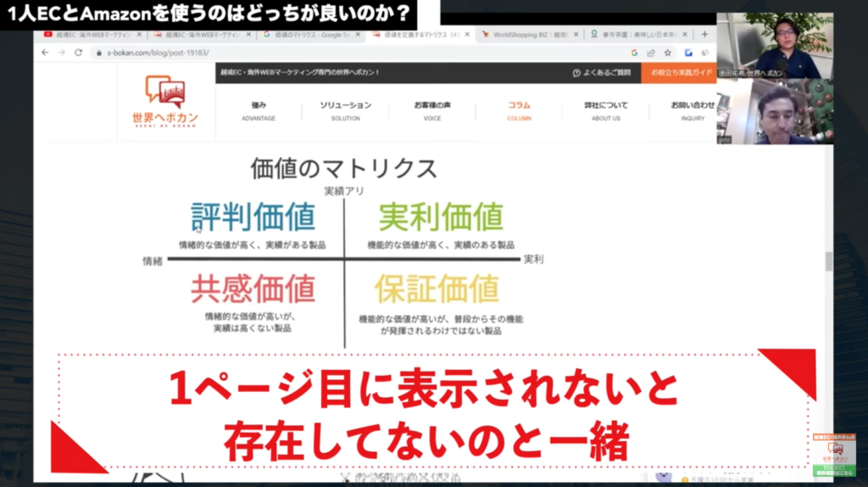Click the question mark icon beside よくあるご質問
The width and height of the screenshot is (868, 487).
tap(576, 73)
